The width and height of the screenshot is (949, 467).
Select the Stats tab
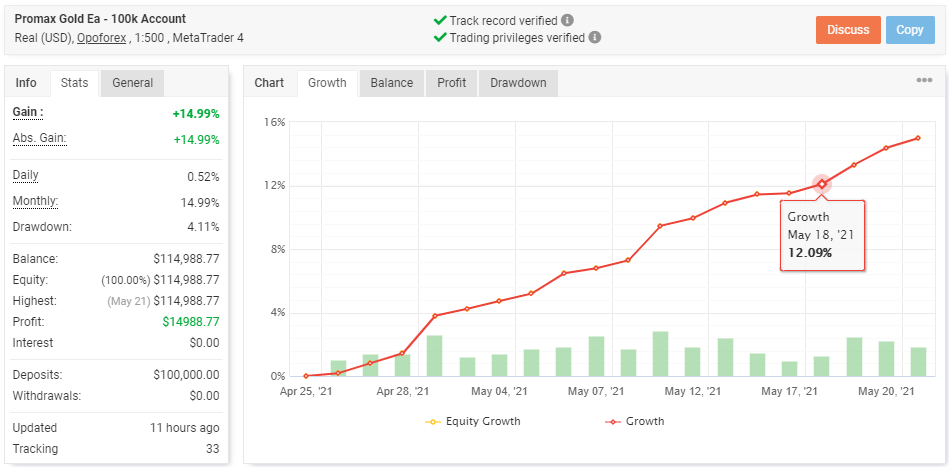pyautogui.click(x=74, y=83)
